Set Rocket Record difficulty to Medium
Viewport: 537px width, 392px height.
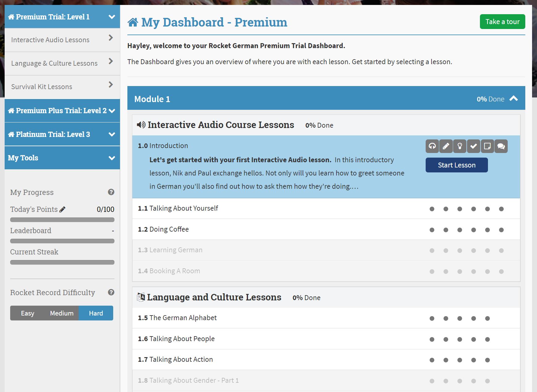pyautogui.click(x=62, y=313)
